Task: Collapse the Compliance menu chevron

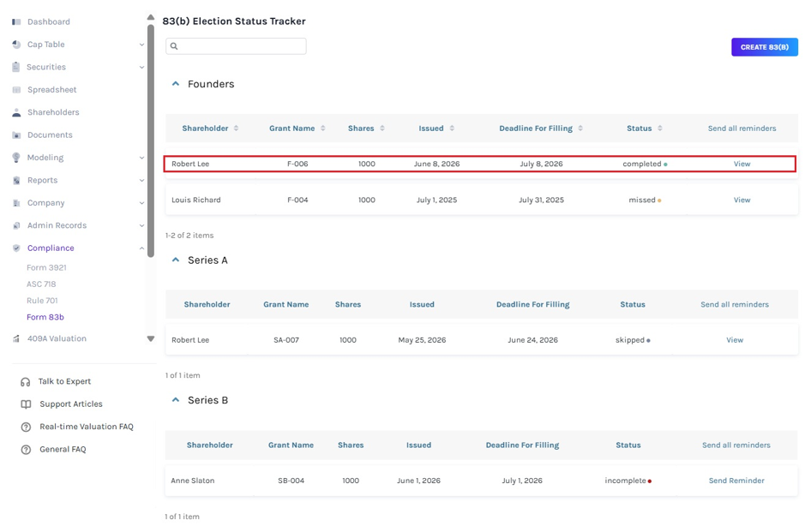Action: pyautogui.click(x=141, y=248)
